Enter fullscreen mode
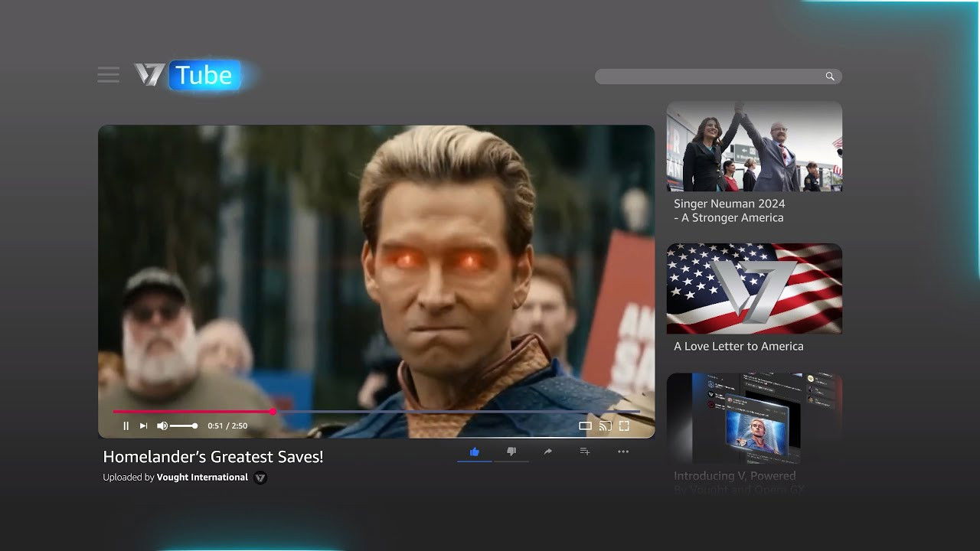The image size is (980, 551). (624, 426)
